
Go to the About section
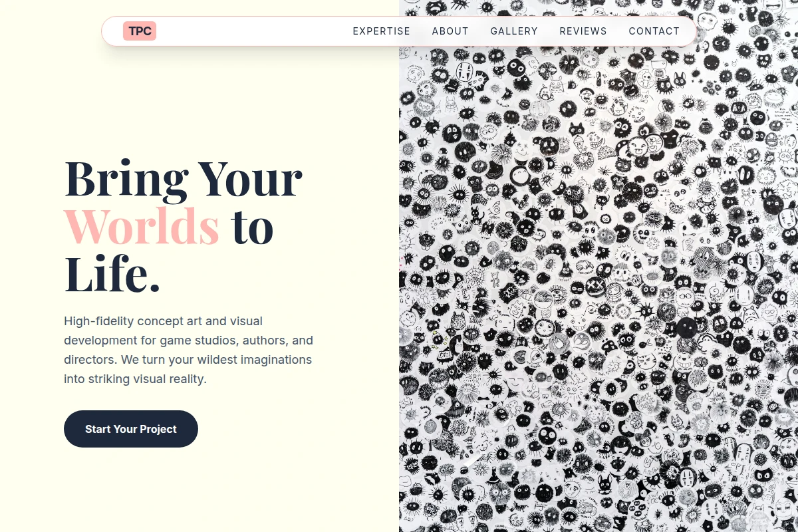[450, 31]
